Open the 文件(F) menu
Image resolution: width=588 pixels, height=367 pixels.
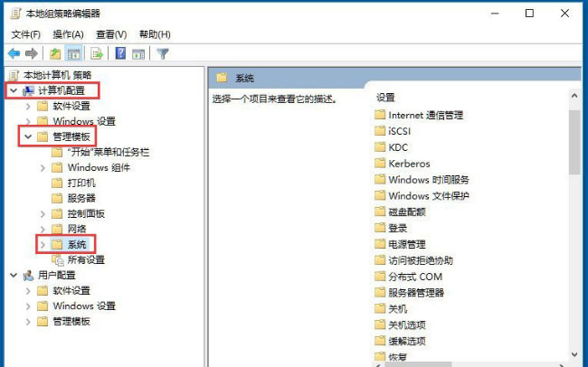tap(26, 34)
